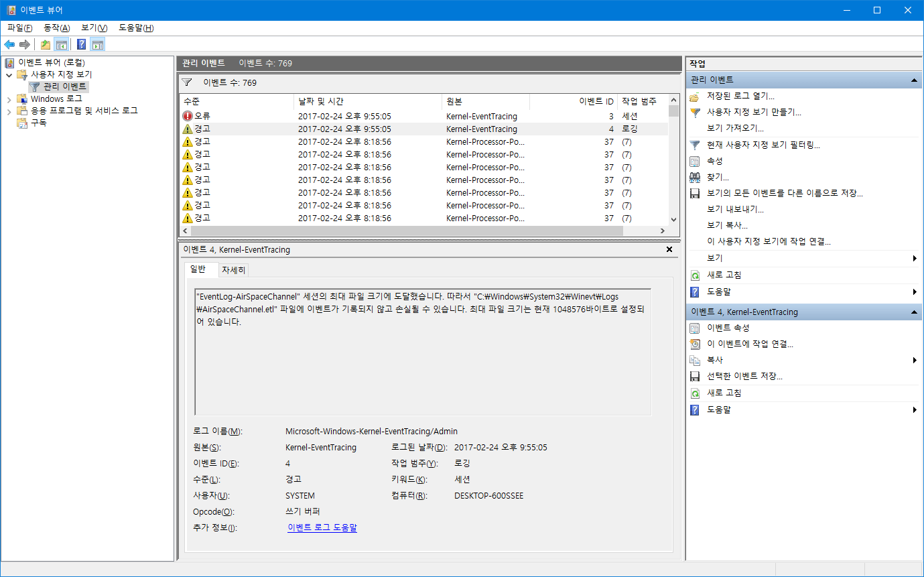Click the 선택한 이벤트 저장 disk icon

point(695,377)
